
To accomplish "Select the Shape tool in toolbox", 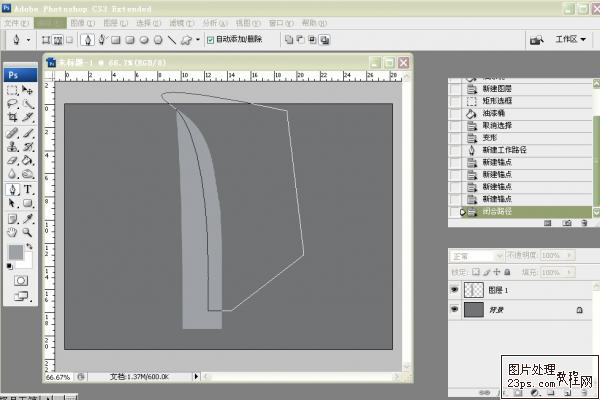I will click(x=28, y=203).
